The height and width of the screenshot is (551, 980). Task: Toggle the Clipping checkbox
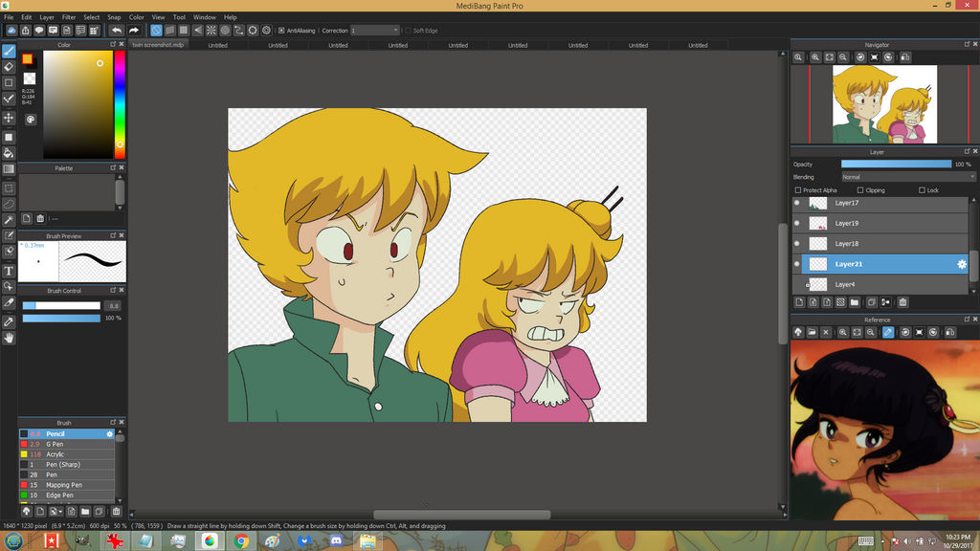[x=858, y=190]
